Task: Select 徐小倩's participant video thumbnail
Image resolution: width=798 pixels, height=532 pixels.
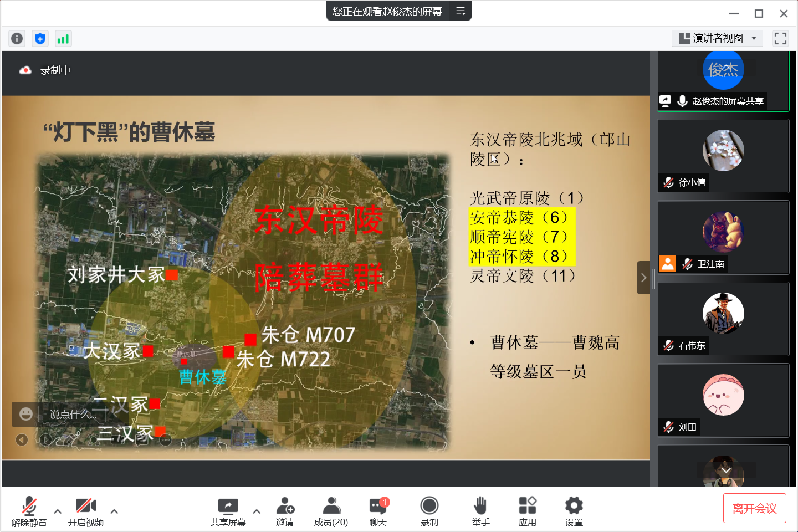Action: tap(723, 156)
